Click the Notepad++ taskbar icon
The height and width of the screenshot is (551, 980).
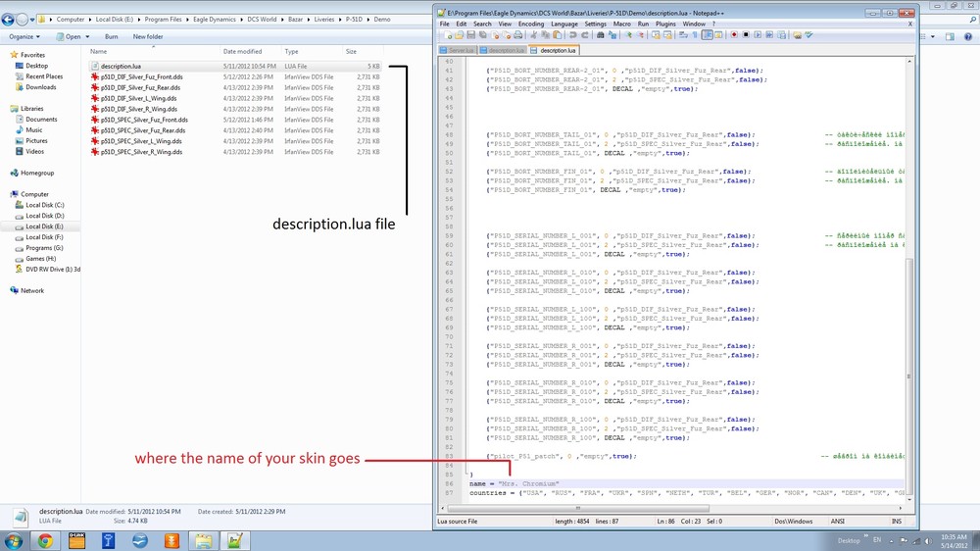pos(235,540)
